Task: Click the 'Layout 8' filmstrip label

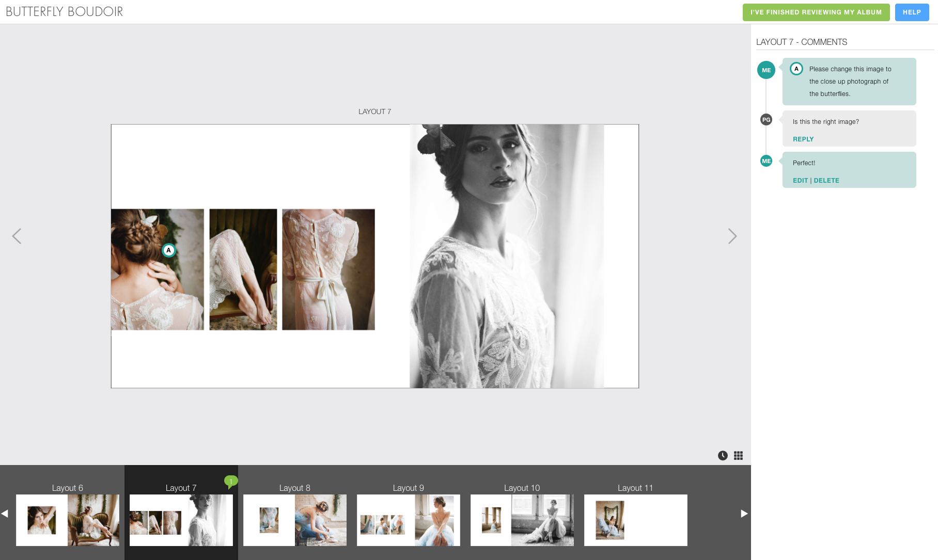Action: [295, 488]
